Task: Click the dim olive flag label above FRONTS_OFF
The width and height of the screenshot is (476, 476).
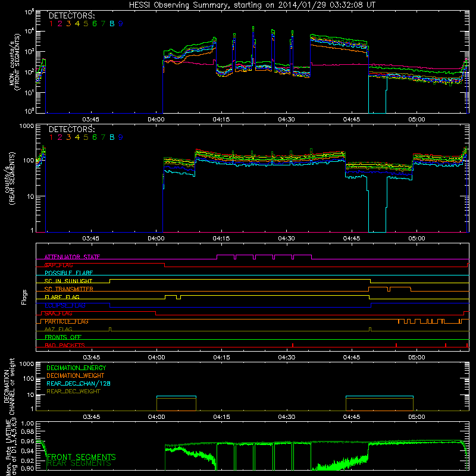Action: coord(58,329)
